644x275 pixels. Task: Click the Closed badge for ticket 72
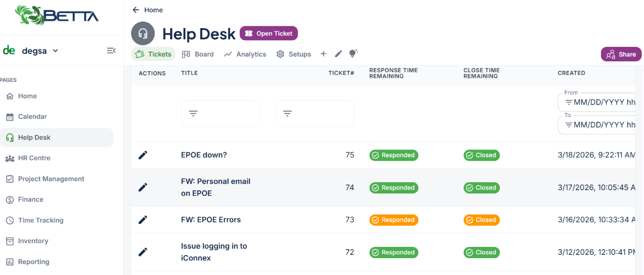point(481,252)
